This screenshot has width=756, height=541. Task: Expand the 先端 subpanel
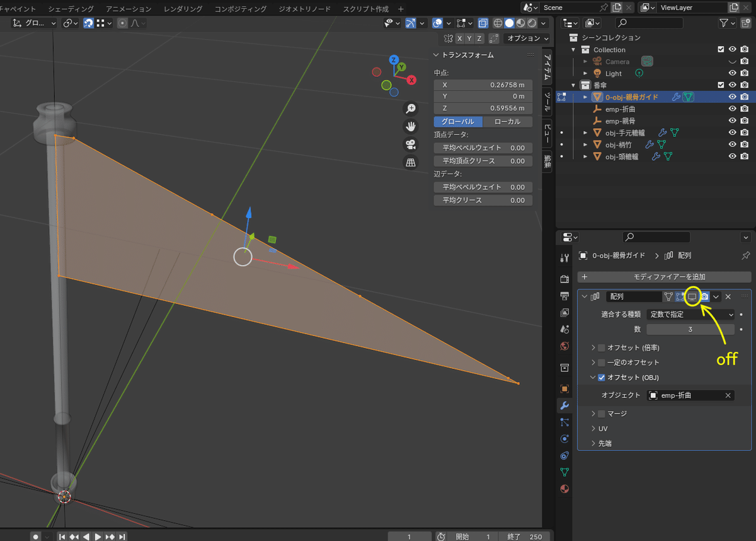coord(593,443)
